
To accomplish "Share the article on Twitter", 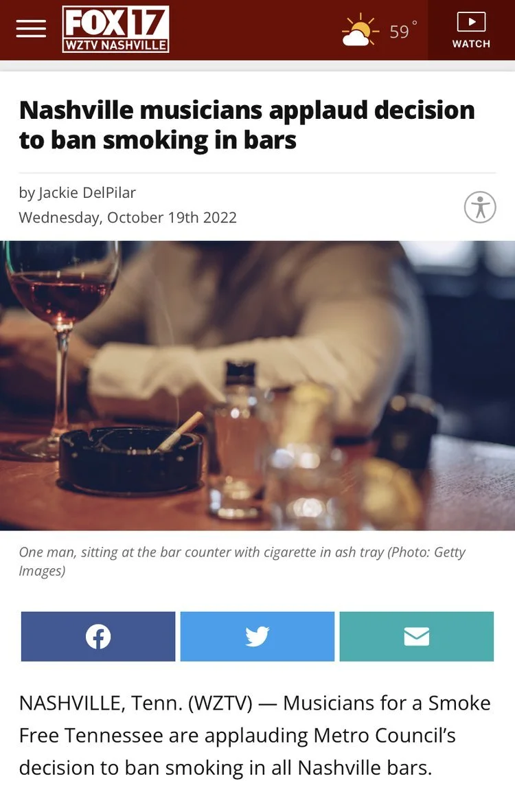I will (257, 636).
